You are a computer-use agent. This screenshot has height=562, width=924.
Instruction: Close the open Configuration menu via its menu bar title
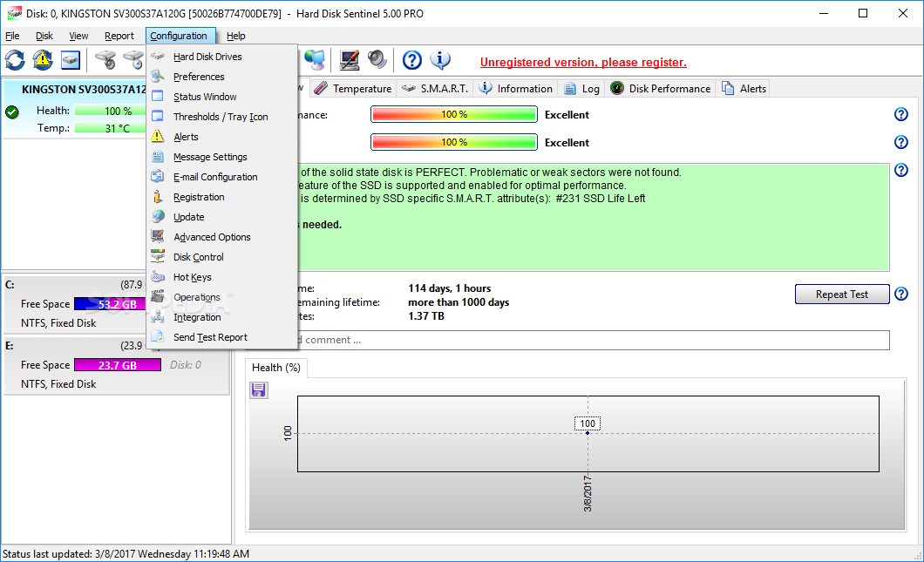pos(180,36)
